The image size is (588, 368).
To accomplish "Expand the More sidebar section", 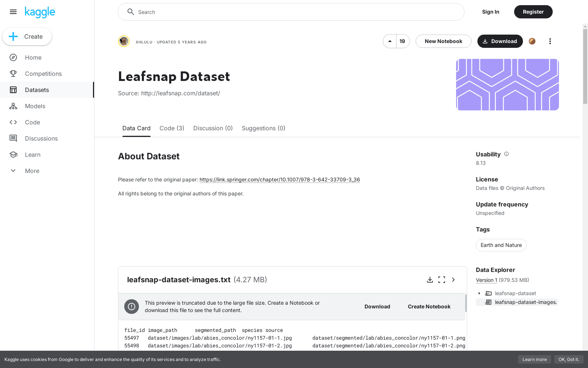I will pyautogui.click(x=47, y=171).
